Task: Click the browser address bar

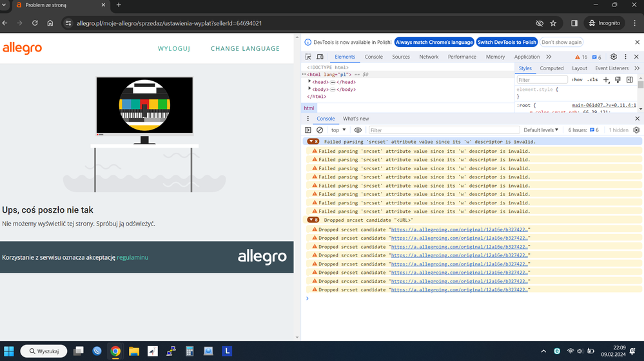Action: point(304,23)
